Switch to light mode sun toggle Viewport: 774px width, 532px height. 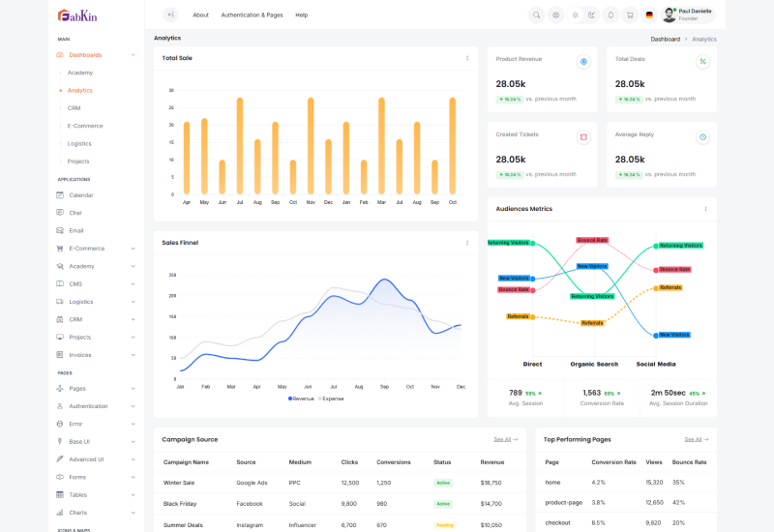coord(575,15)
